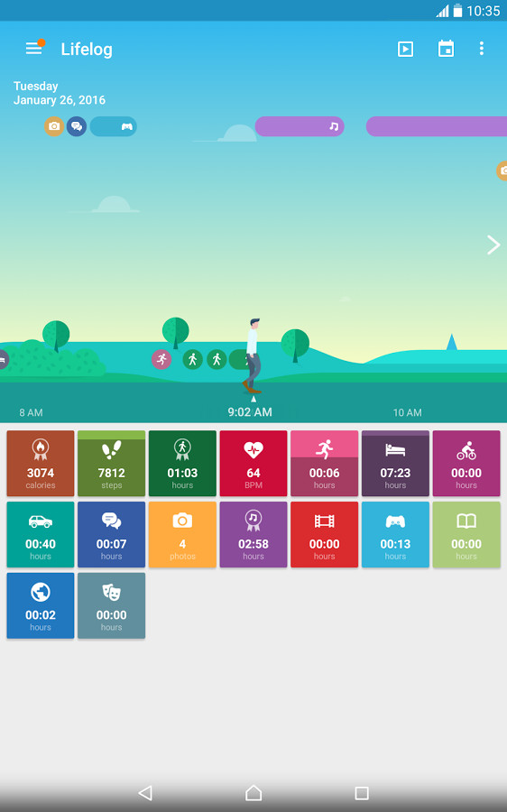Tap the signal strength status icon
The height and width of the screenshot is (812, 507).
[x=442, y=11]
